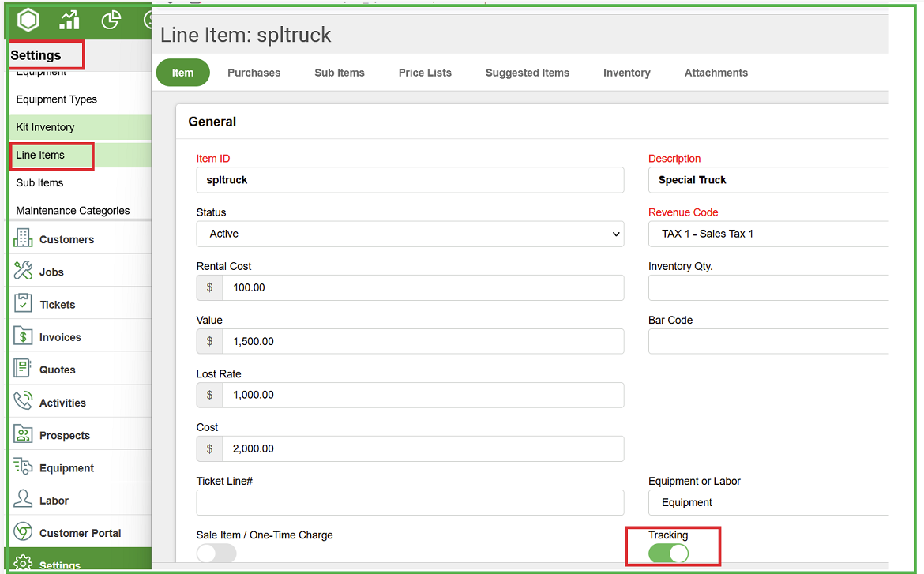Click the hexagon logo icon in header

(x=28, y=20)
